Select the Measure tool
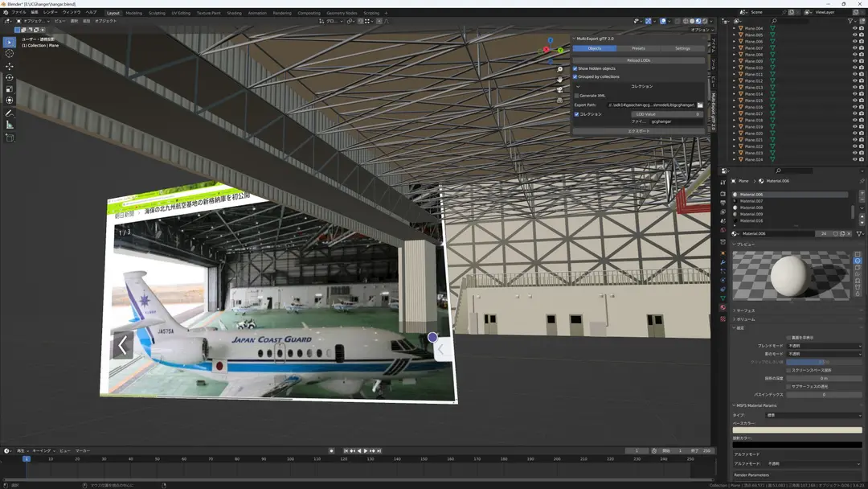Screen dimensions: 868x489 (x=10, y=125)
